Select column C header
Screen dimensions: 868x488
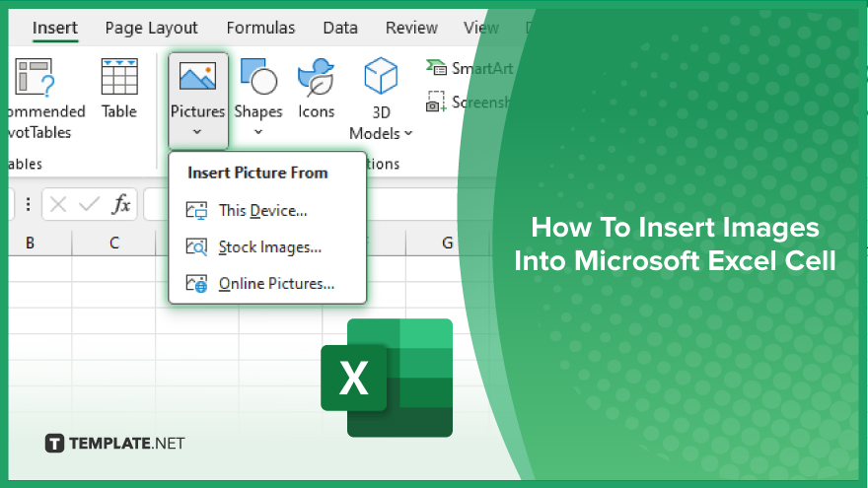[114, 243]
